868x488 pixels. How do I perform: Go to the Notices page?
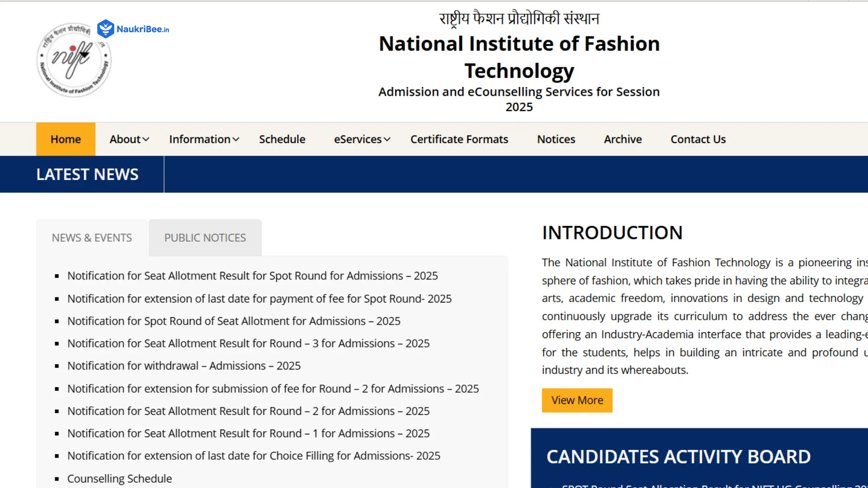pos(556,139)
